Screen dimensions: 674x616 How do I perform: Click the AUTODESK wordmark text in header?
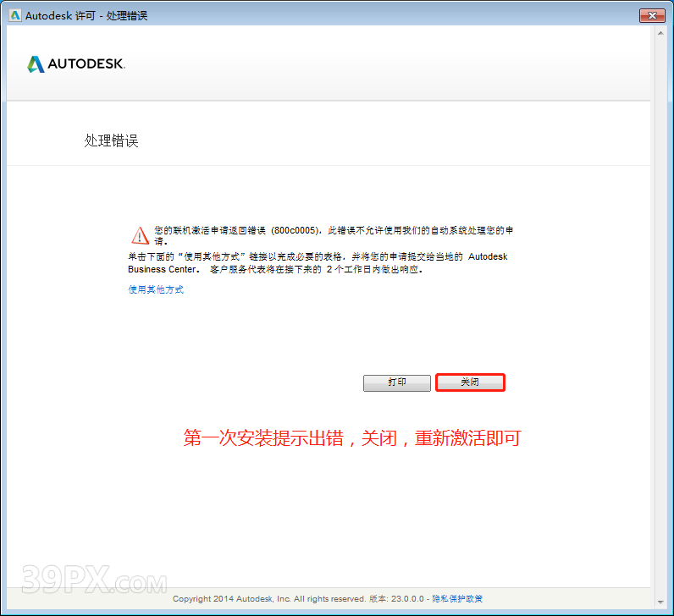point(86,64)
